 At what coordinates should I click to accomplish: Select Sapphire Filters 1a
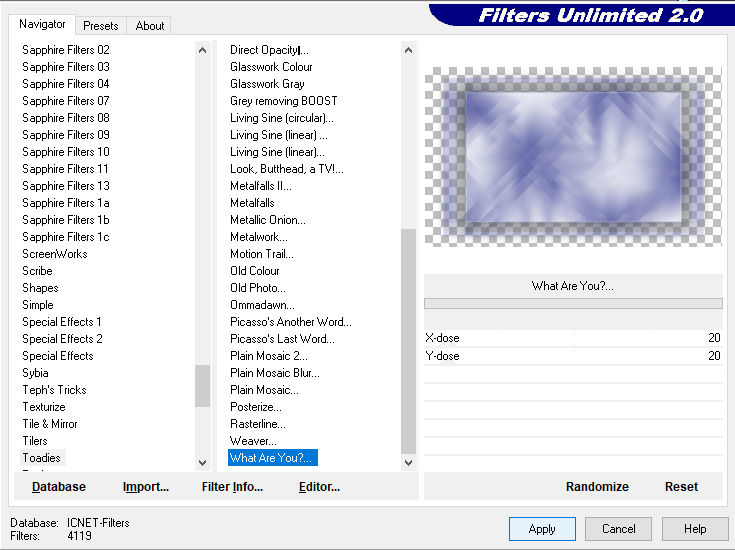[x=66, y=203]
